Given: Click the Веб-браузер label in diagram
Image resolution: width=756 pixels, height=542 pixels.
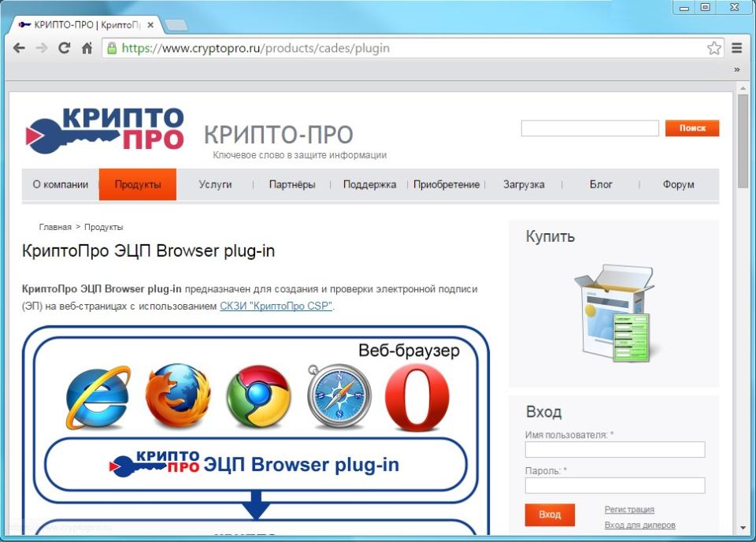Looking at the screenshot, I should (x=409, y=351).
